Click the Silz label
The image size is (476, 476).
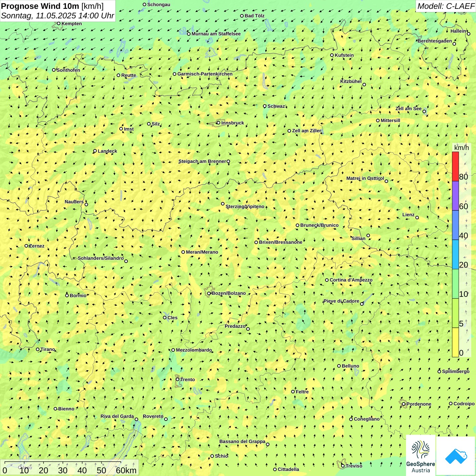click(155, 124)
